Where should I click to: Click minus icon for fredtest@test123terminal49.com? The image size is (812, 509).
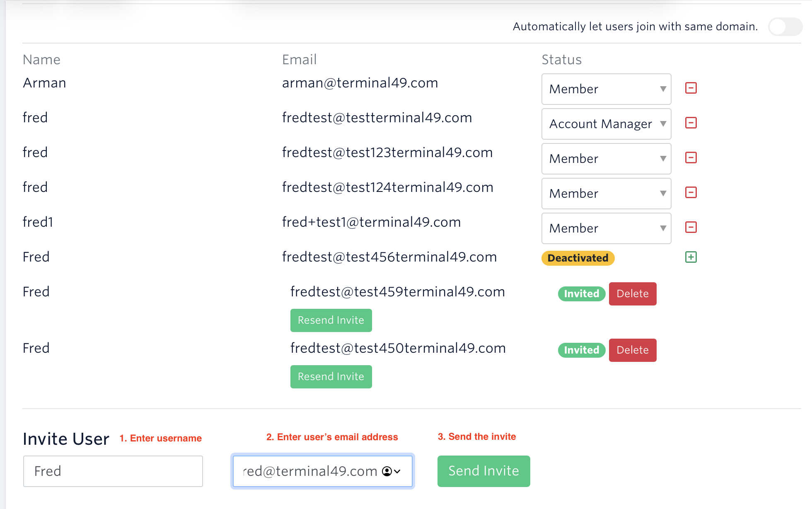691,158
